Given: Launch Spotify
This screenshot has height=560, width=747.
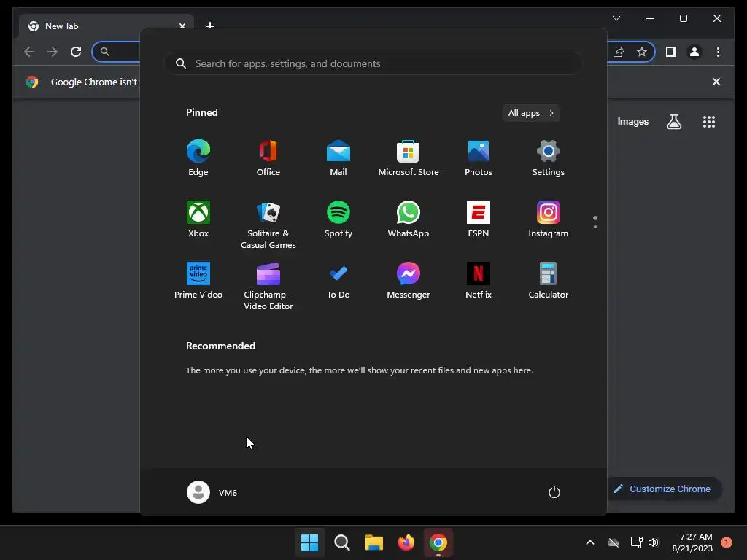Looking at the screenshot, I should coord(338,219).
